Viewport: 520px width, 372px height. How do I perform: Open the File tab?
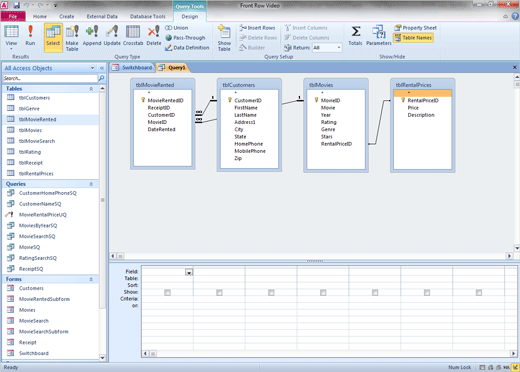[13, 16]
